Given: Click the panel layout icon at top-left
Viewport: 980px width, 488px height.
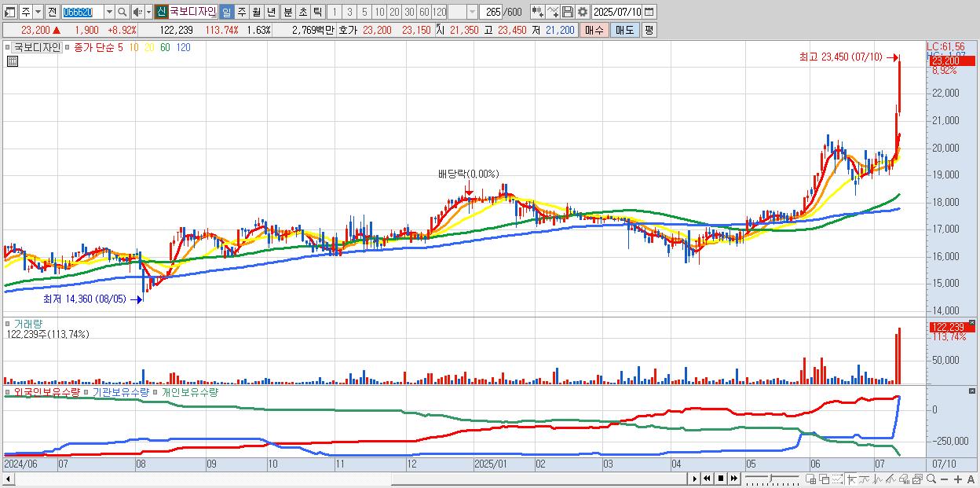Looking at the screenshot, I should click(10, 12).
